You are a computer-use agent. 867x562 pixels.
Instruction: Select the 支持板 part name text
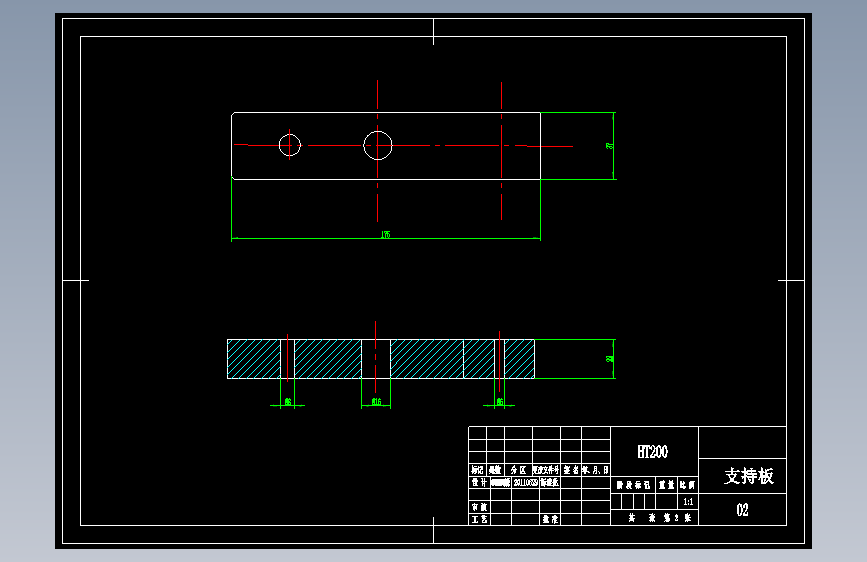pyautogui.click(x=749, y=476)
